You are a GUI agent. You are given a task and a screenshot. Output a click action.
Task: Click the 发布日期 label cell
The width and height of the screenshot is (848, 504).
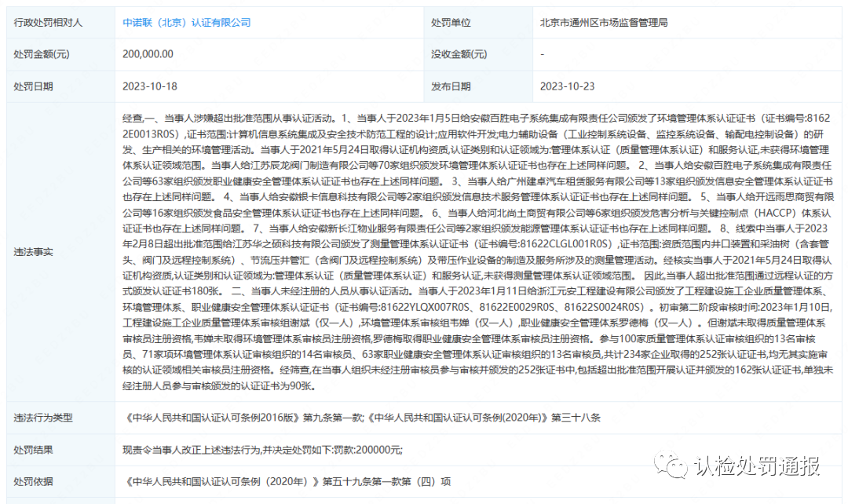click(451, 86)
